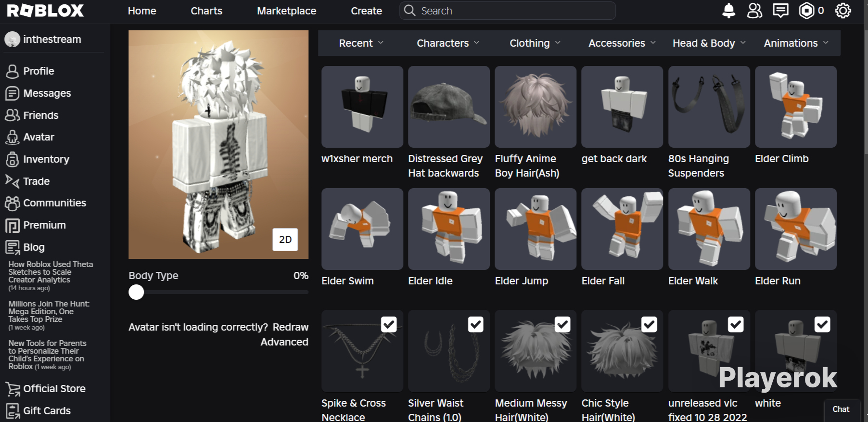Open the Marketplace page
This screenshot has height=422, width=868.
[287, 11]
